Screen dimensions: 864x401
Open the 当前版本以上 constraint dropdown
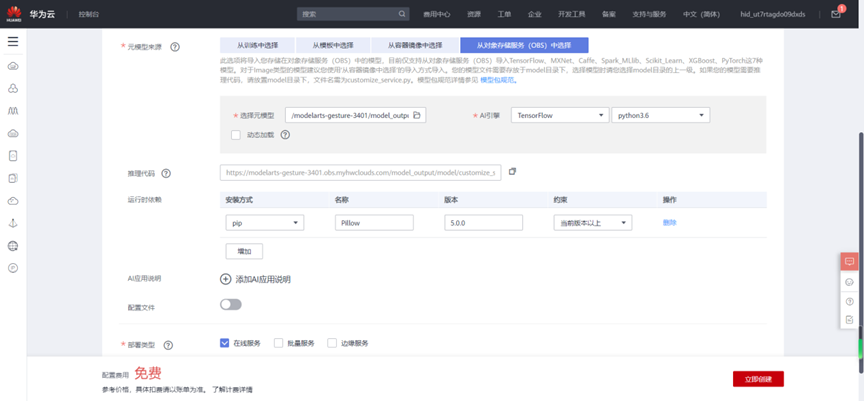tap(593, 223)
